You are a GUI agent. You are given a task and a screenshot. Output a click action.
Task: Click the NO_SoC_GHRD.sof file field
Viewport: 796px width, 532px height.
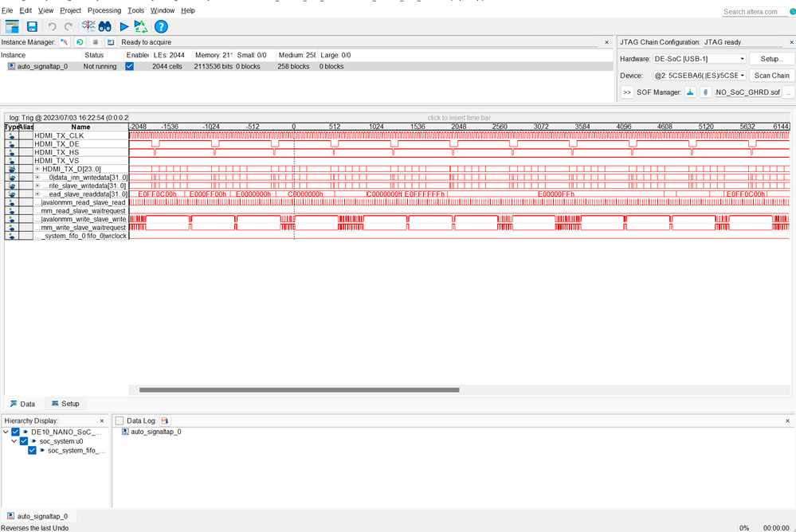pos(747,92)
